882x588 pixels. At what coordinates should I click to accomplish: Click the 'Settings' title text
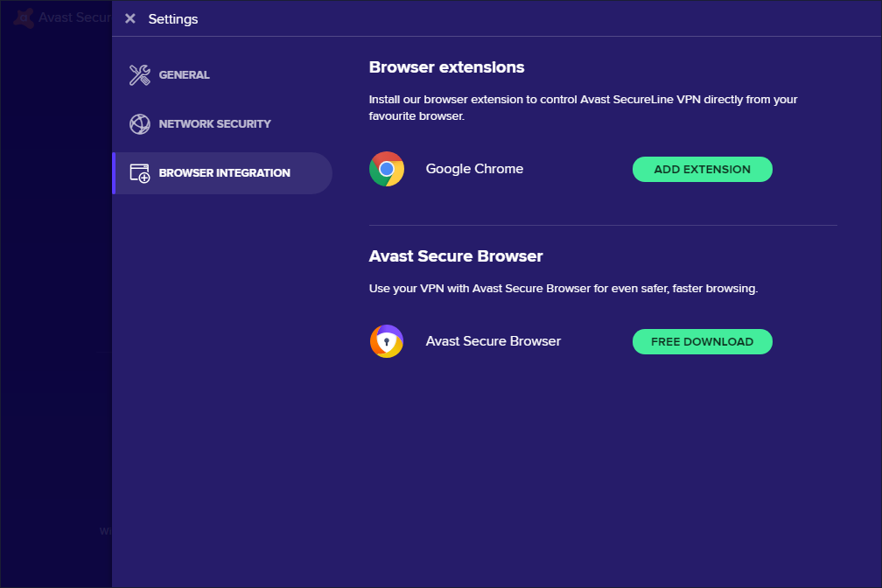(x=173, y=19)
